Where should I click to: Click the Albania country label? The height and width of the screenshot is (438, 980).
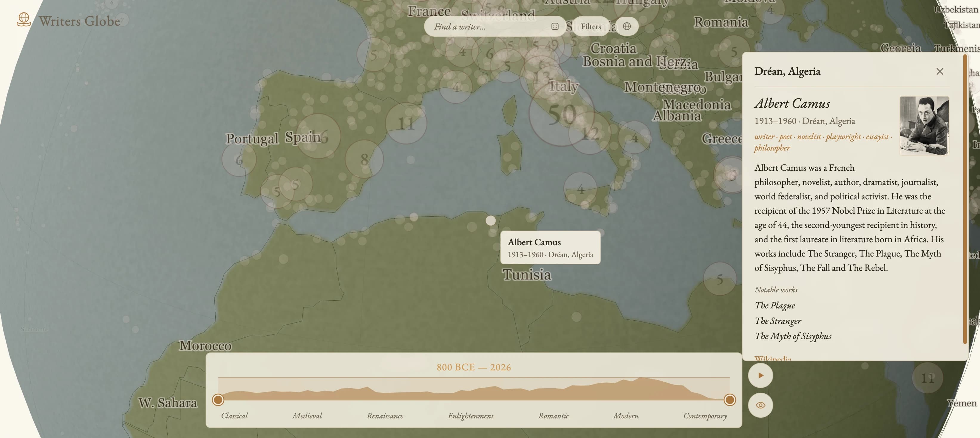pyautogui.click(x=677, y=116)
